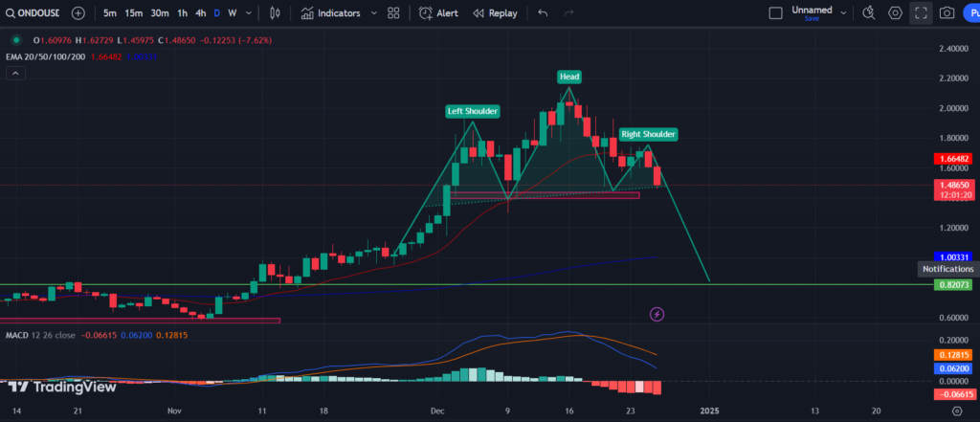Expand the layout management dropdown
Image resolution: width=980 pixels, height=422 pixels.
point(844,13)
